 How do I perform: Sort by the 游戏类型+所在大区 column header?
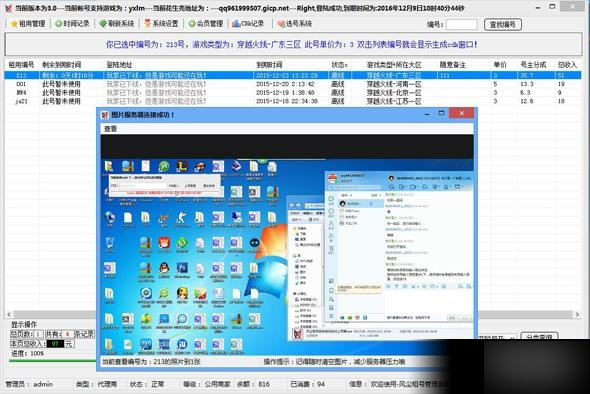point(394,65)
